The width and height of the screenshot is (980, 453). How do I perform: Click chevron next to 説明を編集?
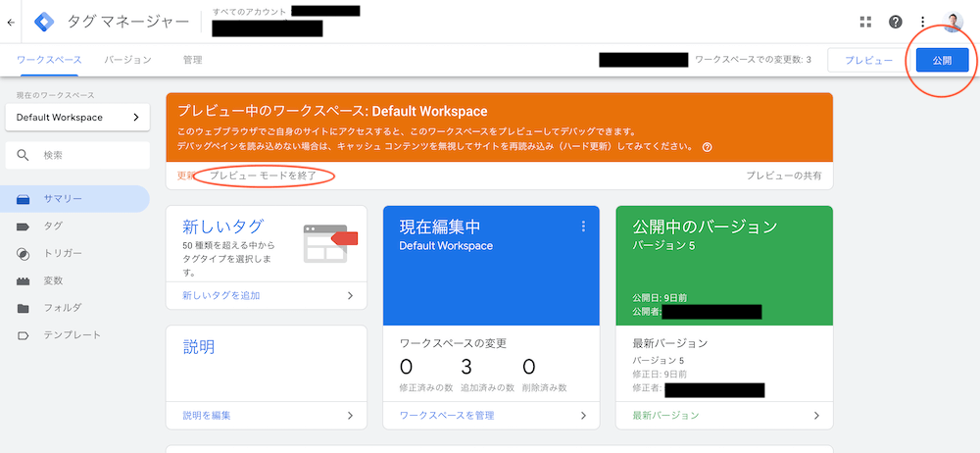pos(350,416)
